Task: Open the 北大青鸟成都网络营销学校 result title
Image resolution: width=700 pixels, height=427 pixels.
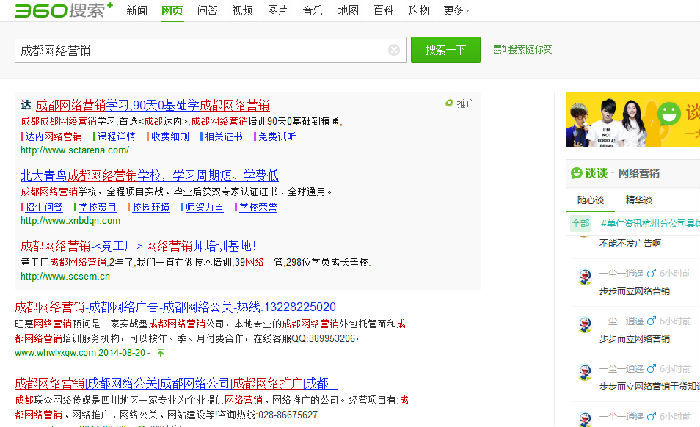Action: [150, 175]
